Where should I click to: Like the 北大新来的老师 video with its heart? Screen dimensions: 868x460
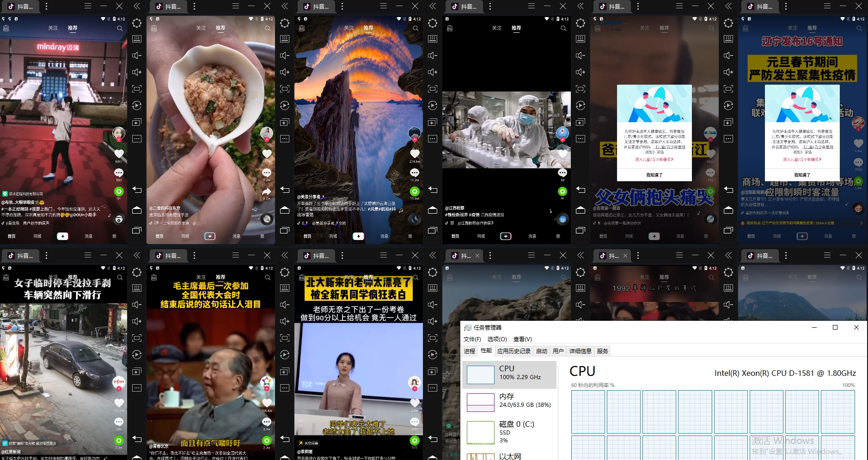415,403
